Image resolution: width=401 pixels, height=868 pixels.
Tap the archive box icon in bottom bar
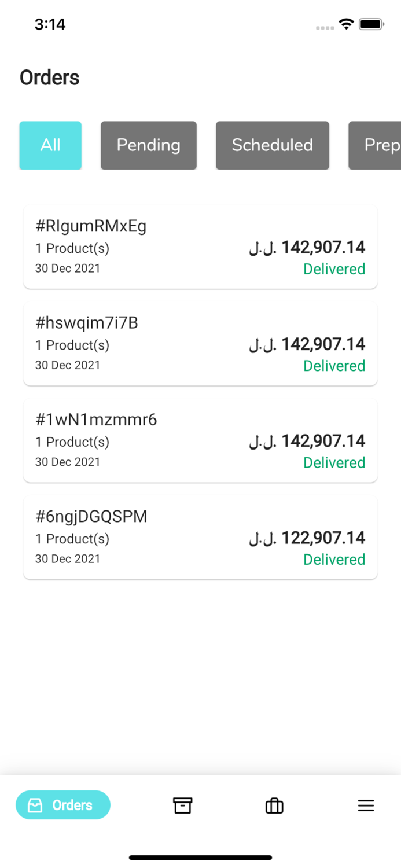point(183,805)
